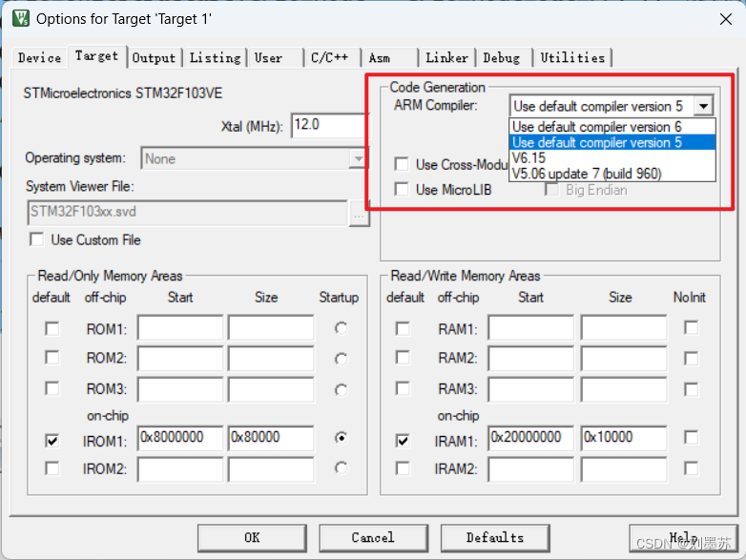The height and width of the screenshot is (560, 746).
Task: Open Help for target options
Action: 683,538
